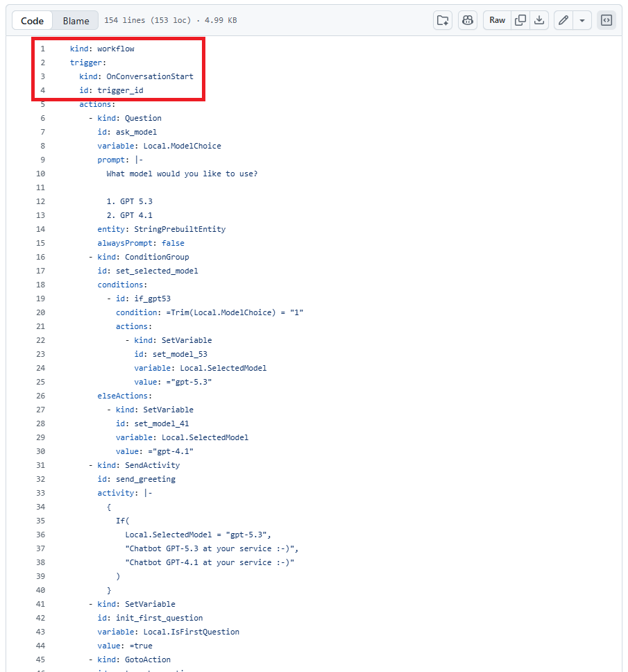Toggle the symbols panel icon
Screen dimensions: 628x672
tap(606, 20)
